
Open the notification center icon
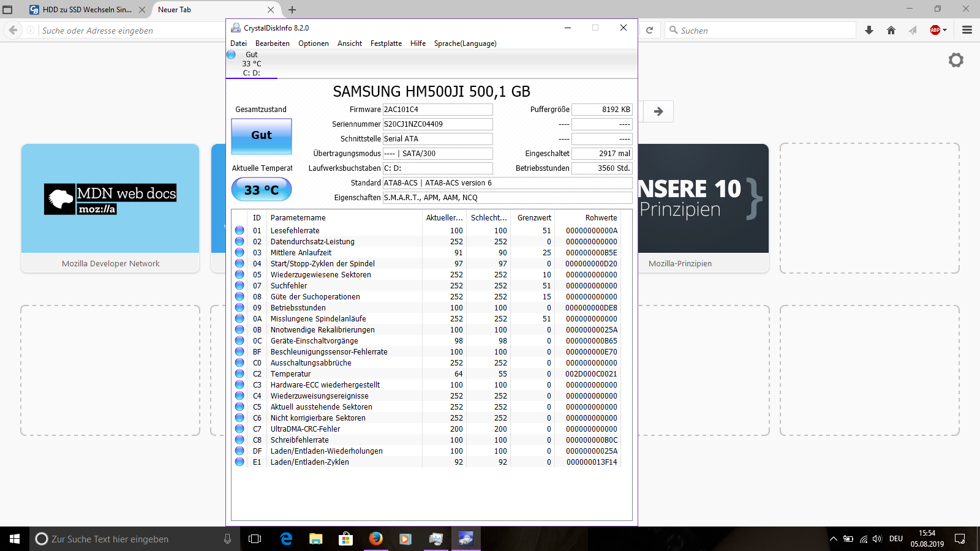coord(960,539)
